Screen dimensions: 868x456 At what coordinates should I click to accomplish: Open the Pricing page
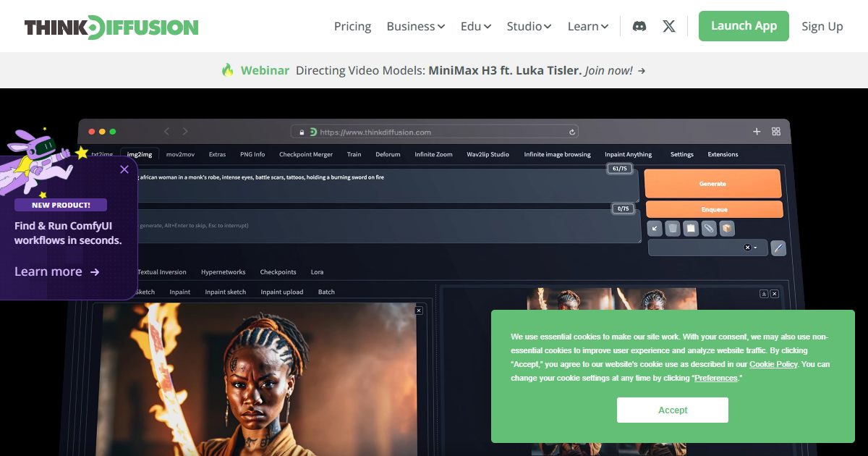352,26
